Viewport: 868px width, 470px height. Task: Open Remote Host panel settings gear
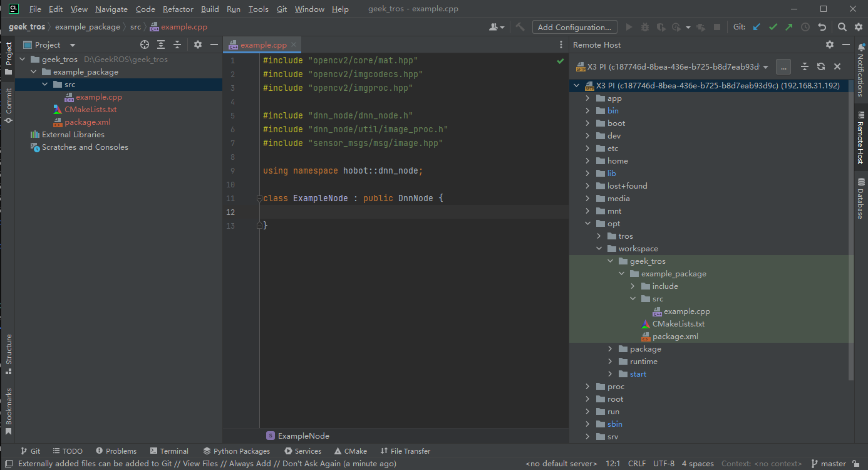pos(830,44)
